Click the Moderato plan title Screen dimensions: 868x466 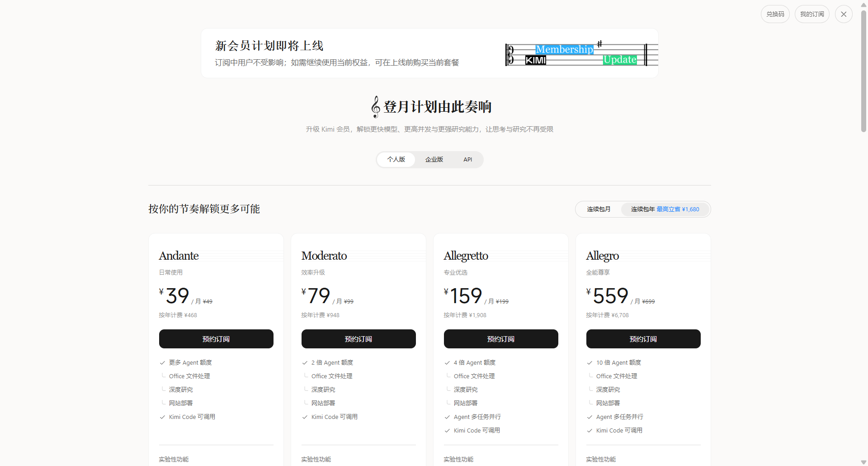coord(324,256)
